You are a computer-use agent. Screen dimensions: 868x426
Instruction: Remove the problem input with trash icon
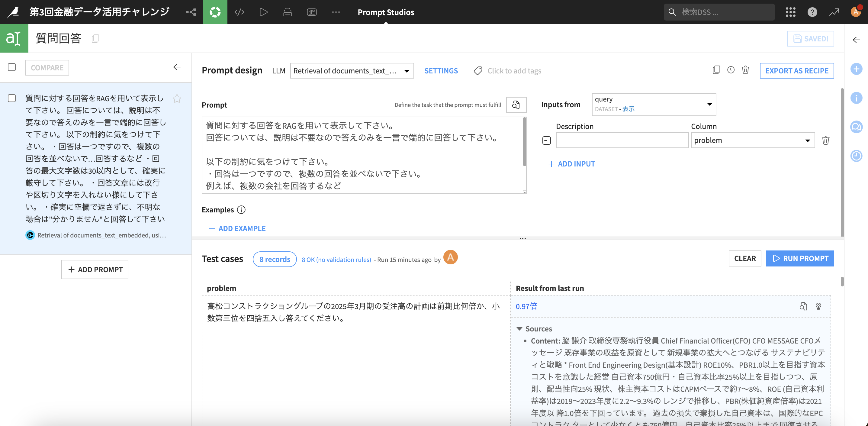(x=825, y=140)
